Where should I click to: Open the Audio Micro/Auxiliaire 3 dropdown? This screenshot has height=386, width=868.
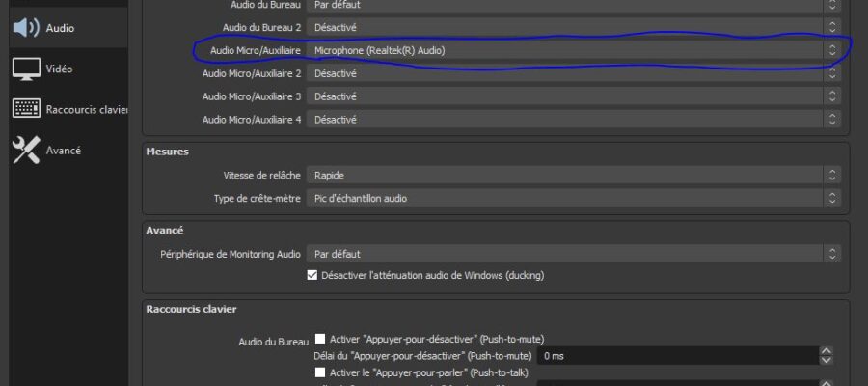(574, 96)
